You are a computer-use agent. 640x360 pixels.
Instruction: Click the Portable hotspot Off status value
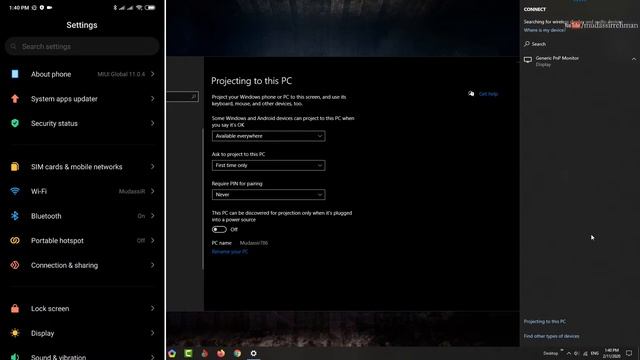pos(141,241)
